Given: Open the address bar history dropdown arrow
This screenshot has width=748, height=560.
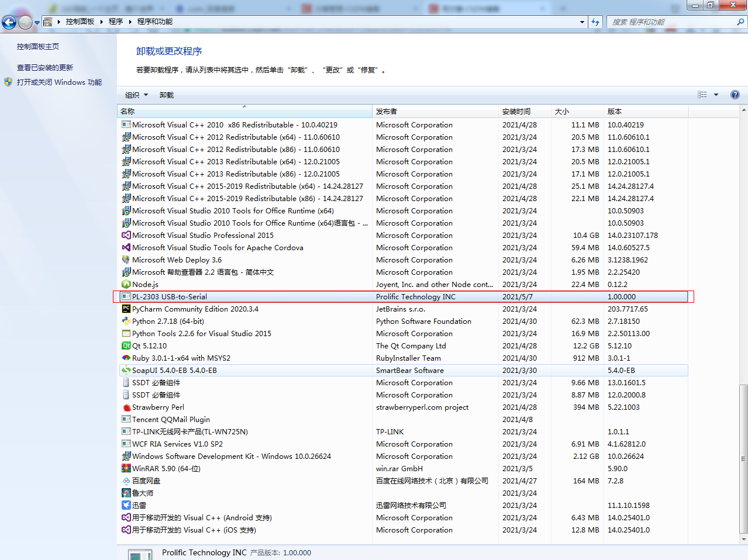Looking at the screenshot, I should point(582,22).
